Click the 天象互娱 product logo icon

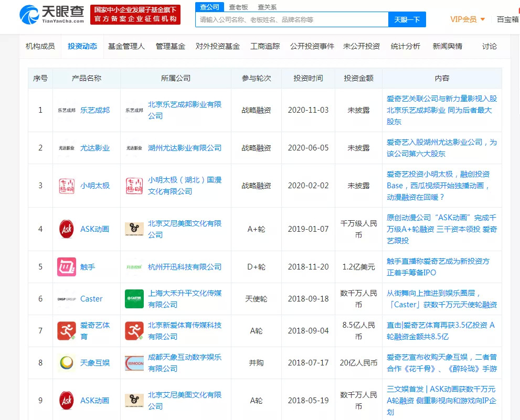click(67, 363)
